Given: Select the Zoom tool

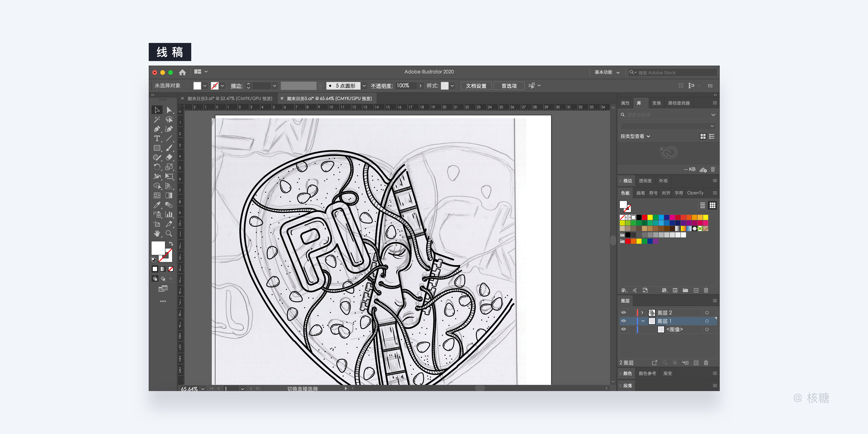Looking at the screenshot, I should (x=169, y=234).
